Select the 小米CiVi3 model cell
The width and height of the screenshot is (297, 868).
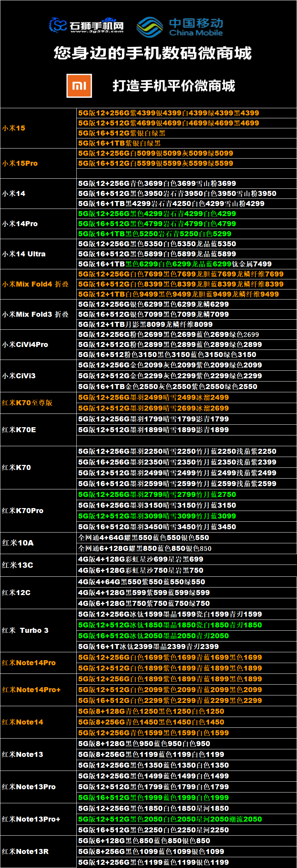tap(39, 376)
